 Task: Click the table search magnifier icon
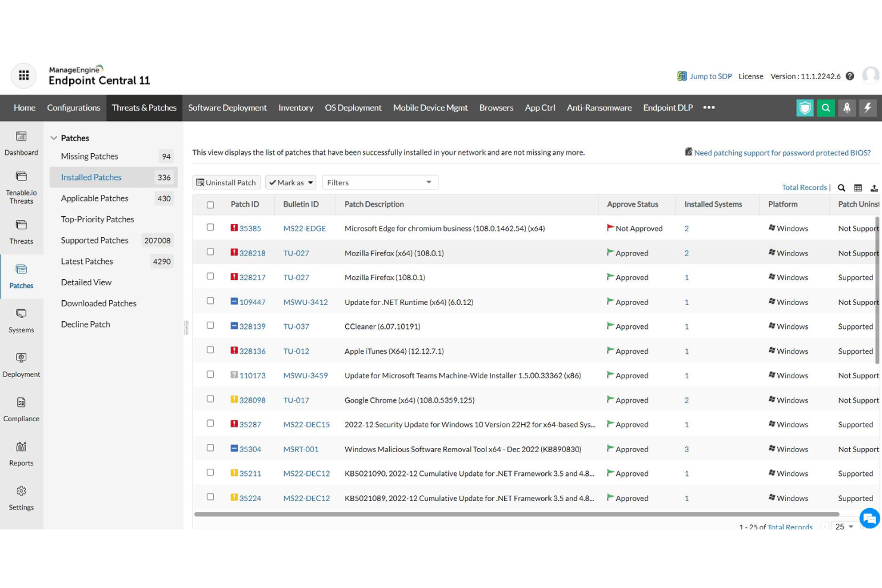tap(841, 188)
